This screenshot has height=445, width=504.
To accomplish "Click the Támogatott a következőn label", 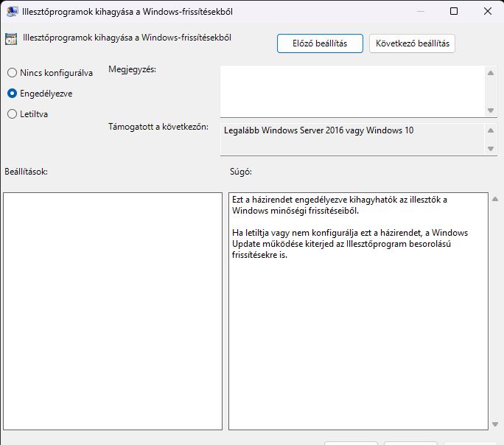I will [x=158, y=127].
